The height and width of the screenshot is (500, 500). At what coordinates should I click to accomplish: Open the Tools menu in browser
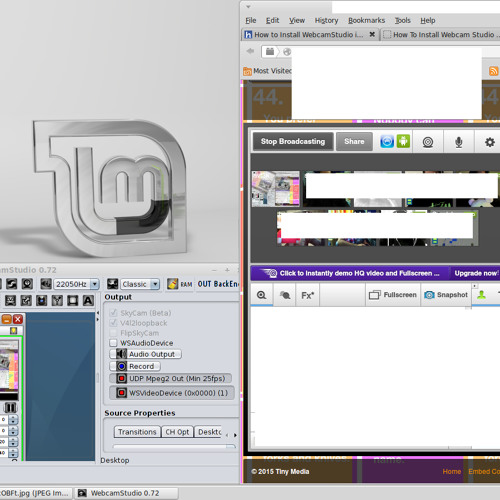(x=403, y=21)
